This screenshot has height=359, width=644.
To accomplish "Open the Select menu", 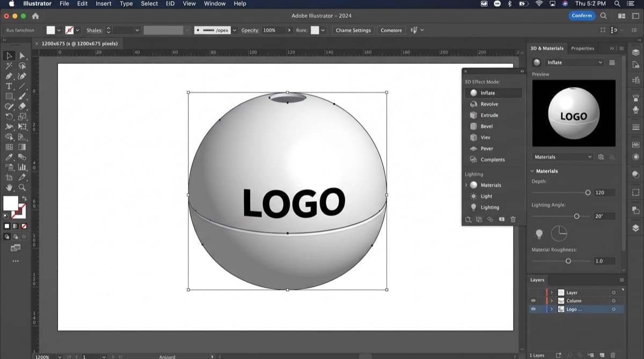I will point(149,4).
